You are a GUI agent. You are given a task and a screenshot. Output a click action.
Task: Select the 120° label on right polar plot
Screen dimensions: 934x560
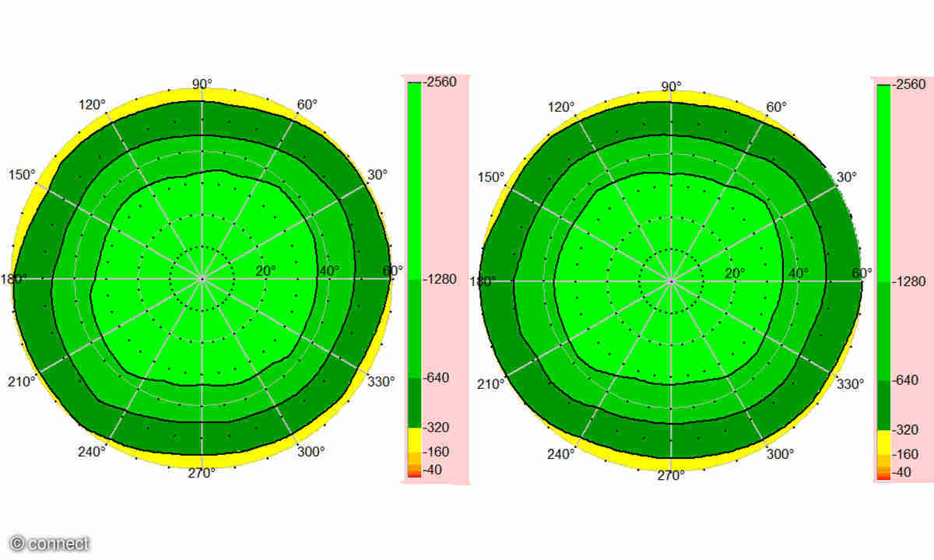pyautogui.click(x=562, y=107)
